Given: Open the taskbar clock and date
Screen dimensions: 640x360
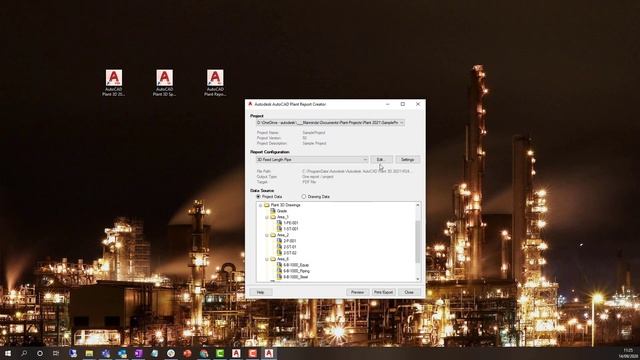Looking at the screenshot, I should (x=628, y=353).
